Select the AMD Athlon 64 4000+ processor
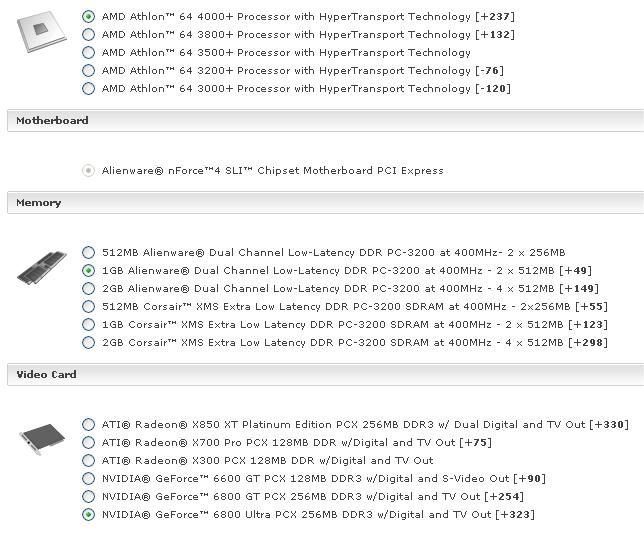644x533 pixels. [x=89, y=17]
